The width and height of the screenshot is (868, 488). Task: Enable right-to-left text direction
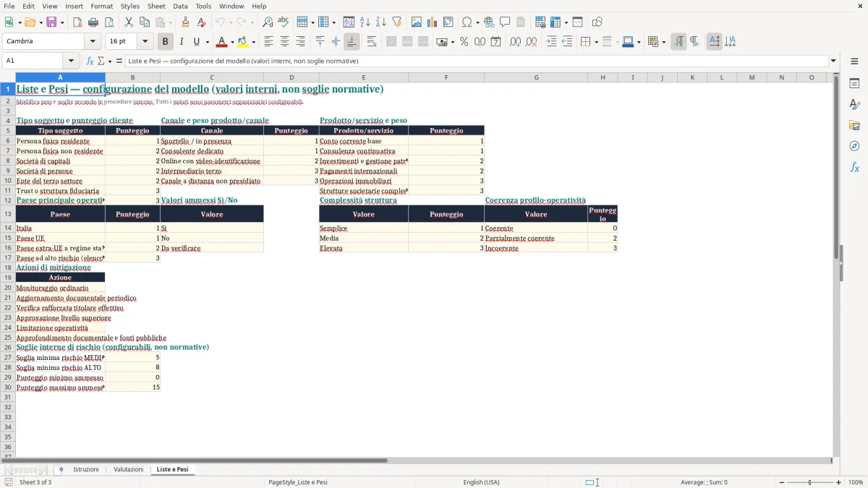pos(694,42)
